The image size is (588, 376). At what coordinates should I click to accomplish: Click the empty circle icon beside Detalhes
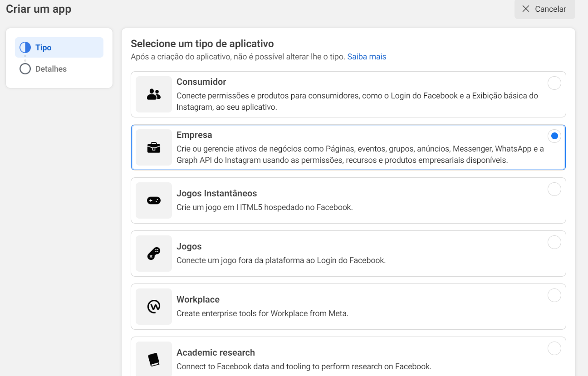pos(25,69)
